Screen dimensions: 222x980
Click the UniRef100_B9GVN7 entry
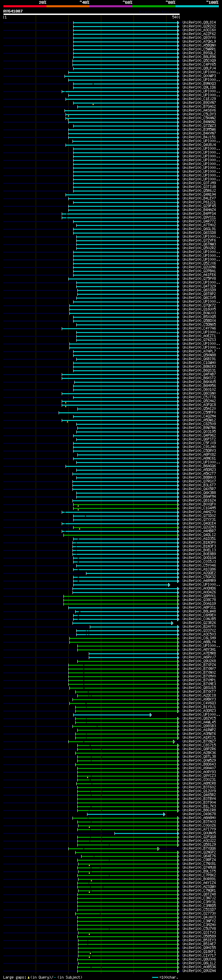199,103
